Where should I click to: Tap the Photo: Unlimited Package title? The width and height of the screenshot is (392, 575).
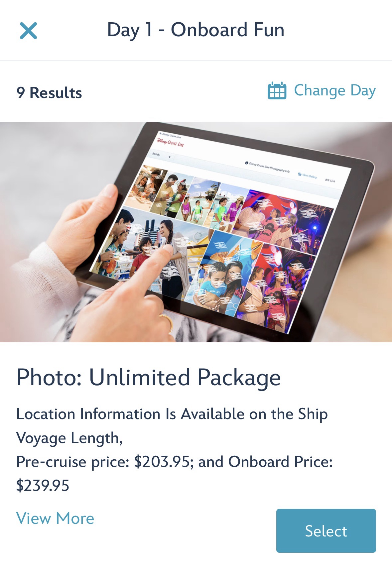pos(149,378)
